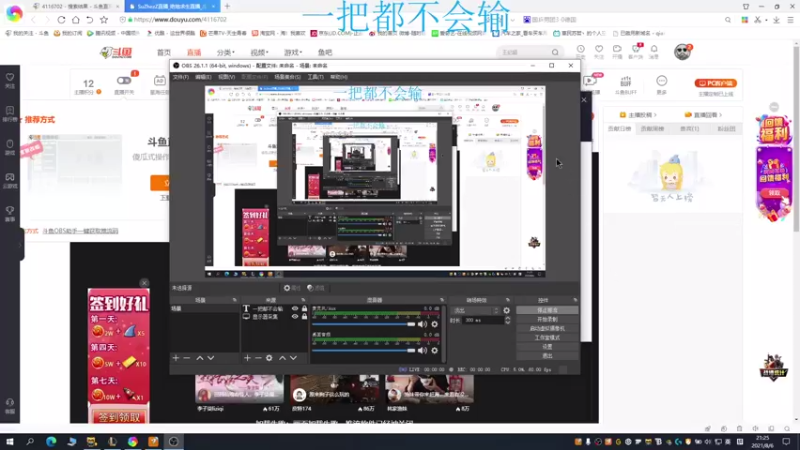Click the properties gear button above panels
This screenshot has width=800, height=450.
click(x=292, y=288)
